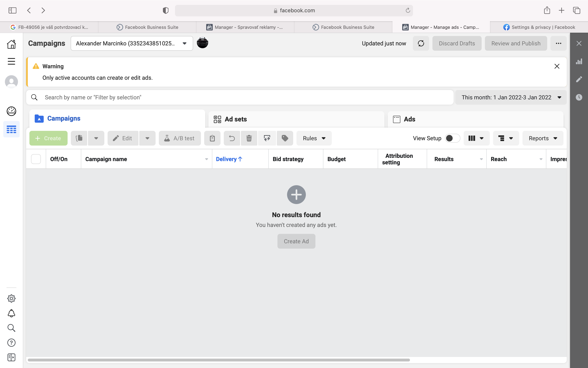Click the Search magnifier in left sidebar
588x368 pixels.
click(x=11, y=328)
